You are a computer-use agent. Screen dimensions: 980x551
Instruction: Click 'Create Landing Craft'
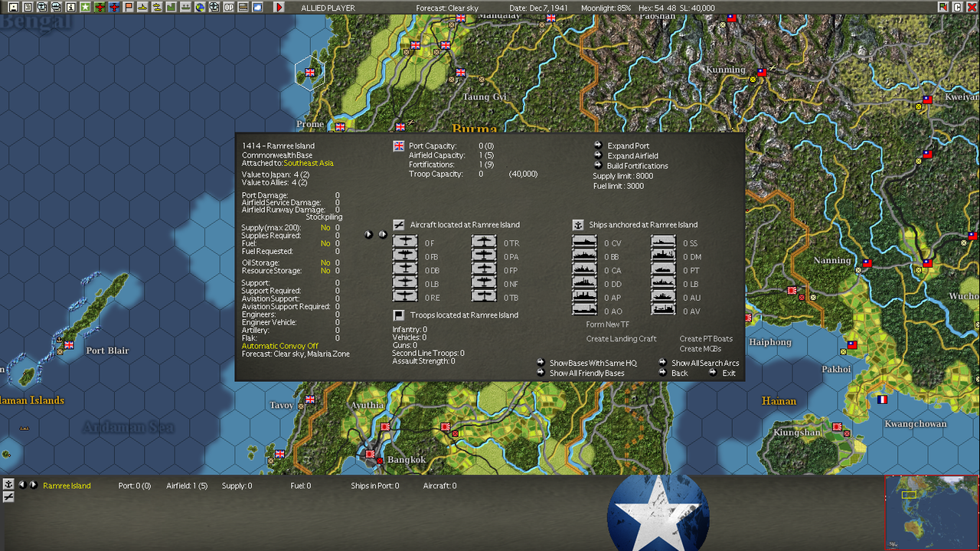(622, 339)
